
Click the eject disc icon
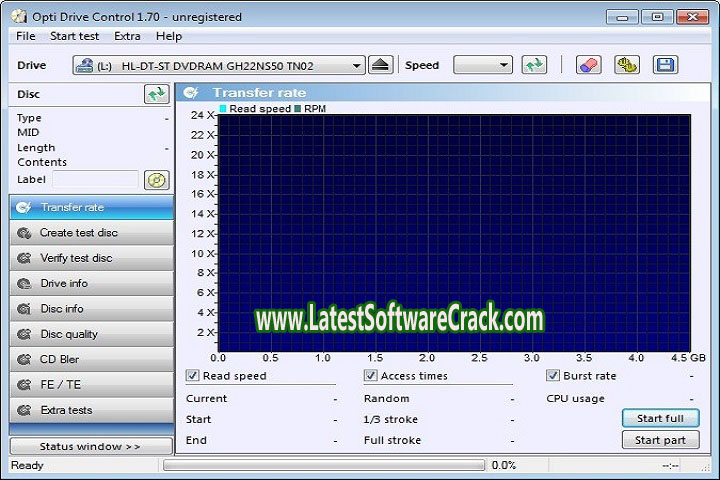(x=380, y=65)
